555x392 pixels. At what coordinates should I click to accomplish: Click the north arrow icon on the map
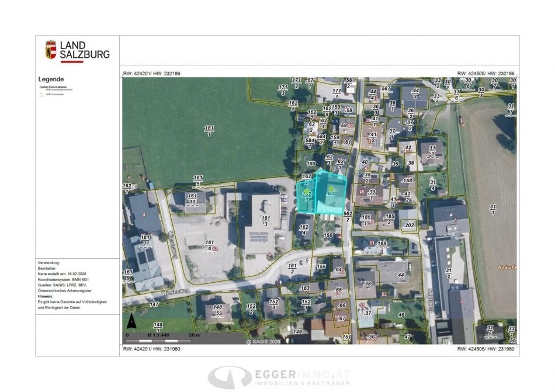pyautogui.click(x=131, y=321)
